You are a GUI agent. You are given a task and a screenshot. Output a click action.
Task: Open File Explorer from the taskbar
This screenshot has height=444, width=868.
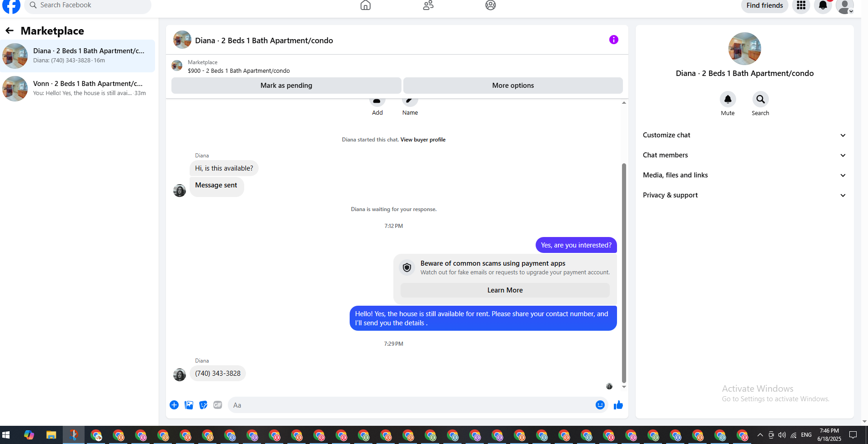click(x=51, y=435)
